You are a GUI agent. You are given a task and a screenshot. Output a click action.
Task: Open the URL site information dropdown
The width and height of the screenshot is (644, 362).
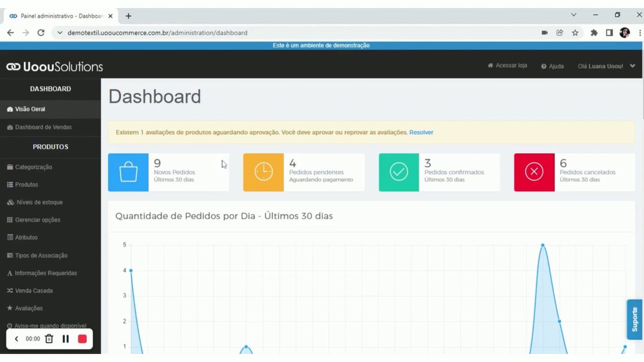coord(60,33)
